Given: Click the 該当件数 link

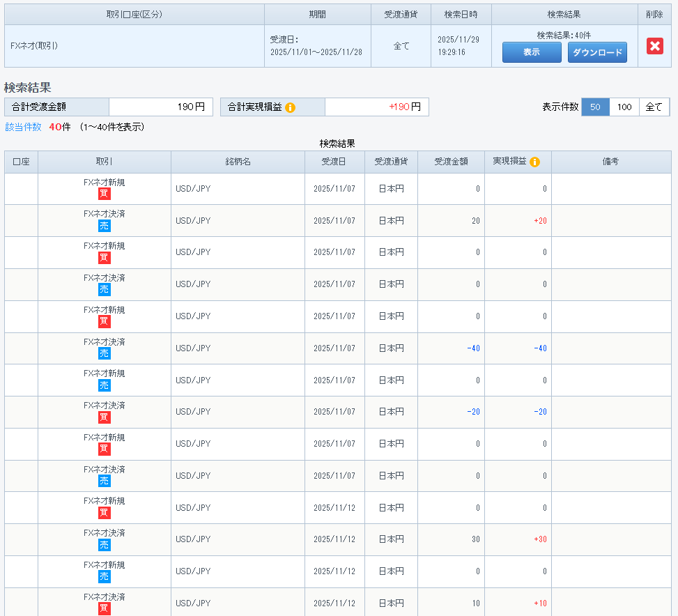Looking at the screenshot, I should coord(23,127).
